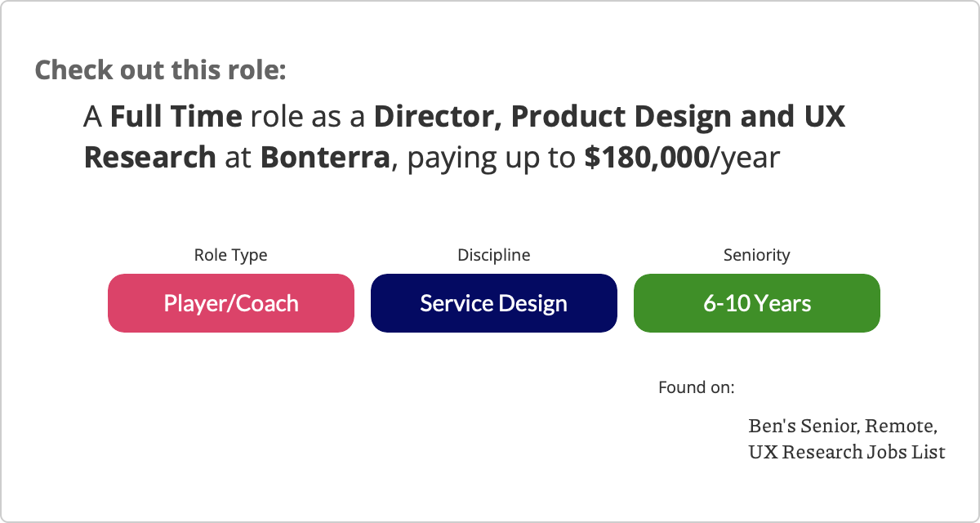Click the "/year" text after salary
Viewport: 980px width, 523px height.
(746, 157)
